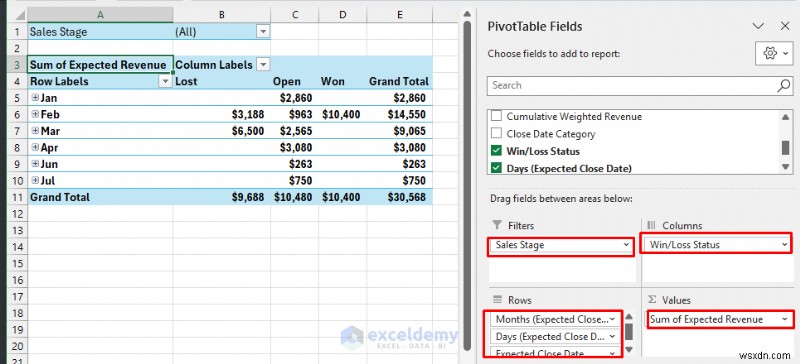Expand the Apr row group

(x=35, y=148)
